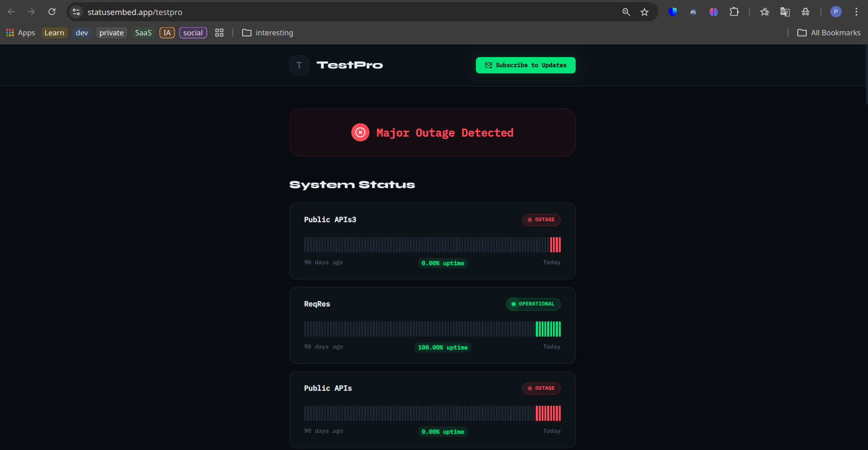This screenshot has height=450, width=868.
Task: Click the System Status heading
Action: click(x=352, y=185)
